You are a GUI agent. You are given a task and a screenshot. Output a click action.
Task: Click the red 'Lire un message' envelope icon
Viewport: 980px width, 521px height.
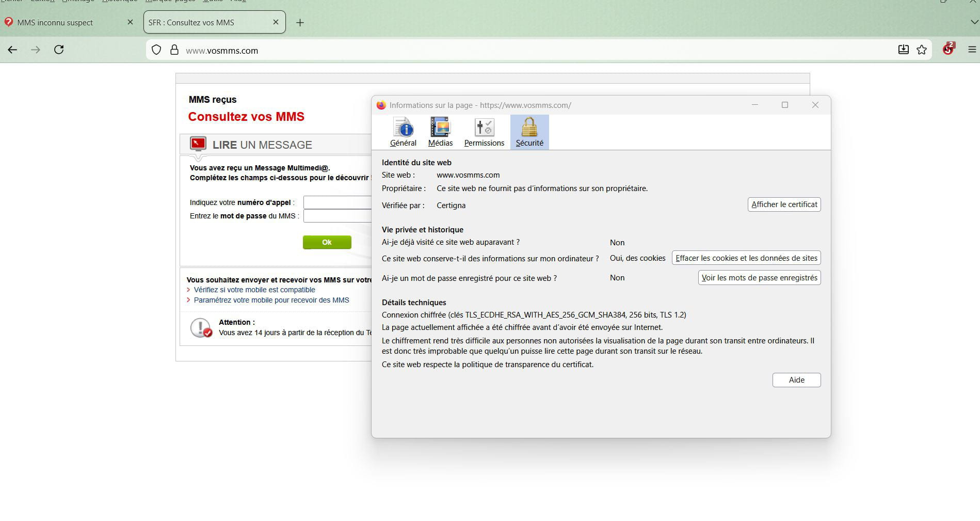[198, 144]
